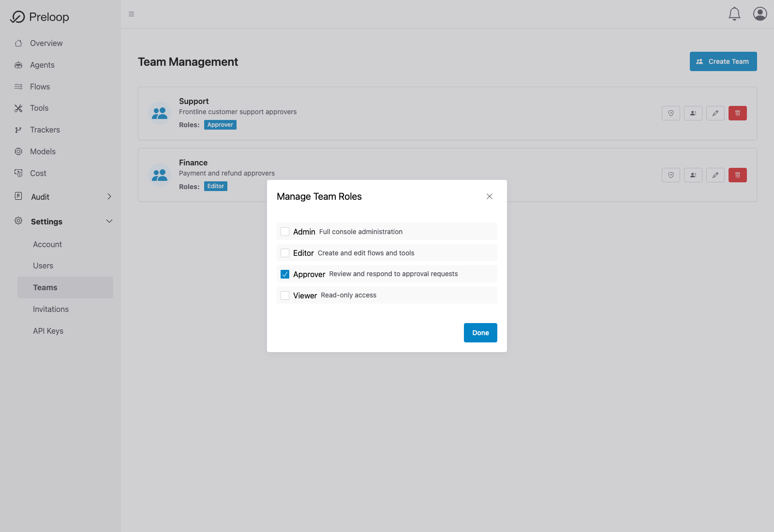Click 'Frontline customer support approvers' description

click(x=238, y=112)
